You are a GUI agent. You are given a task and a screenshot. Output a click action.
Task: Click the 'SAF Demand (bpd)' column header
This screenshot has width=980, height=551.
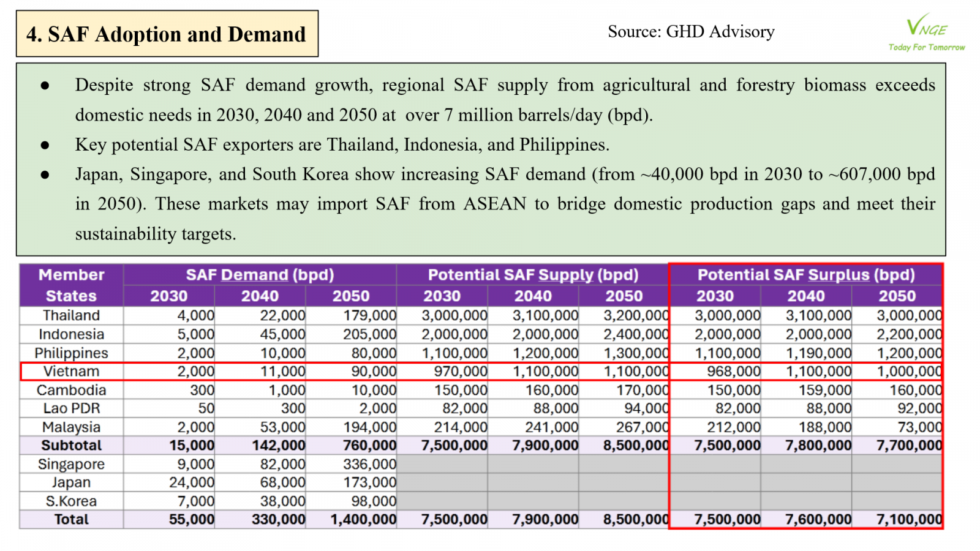[x=260, y=275]
